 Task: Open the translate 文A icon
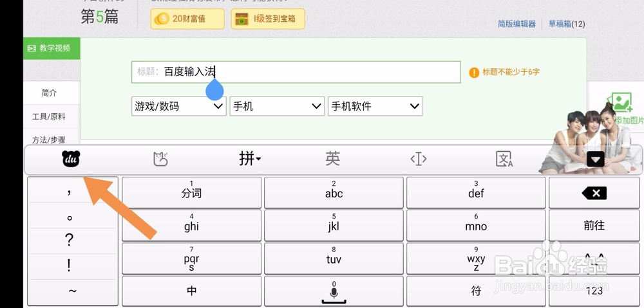click(504, 159)
